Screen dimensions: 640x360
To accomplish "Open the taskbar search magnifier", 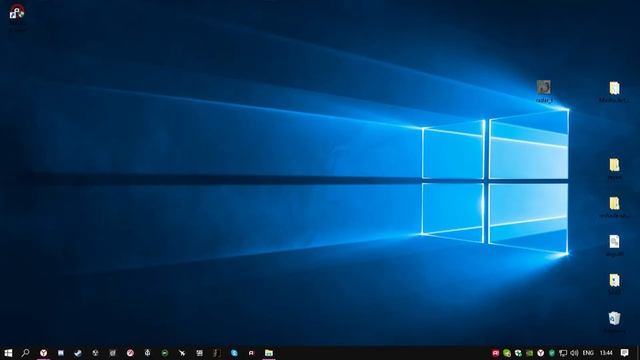I will tap(25, 353).
